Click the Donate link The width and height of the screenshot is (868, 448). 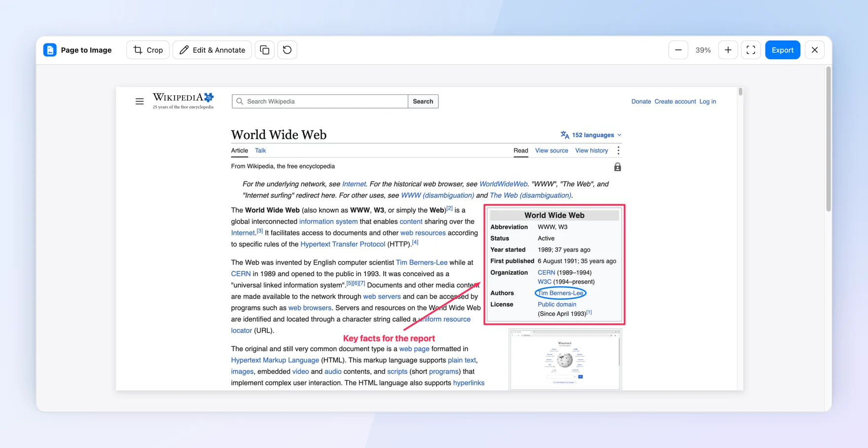pyautogui.click(x=641, y=101)
